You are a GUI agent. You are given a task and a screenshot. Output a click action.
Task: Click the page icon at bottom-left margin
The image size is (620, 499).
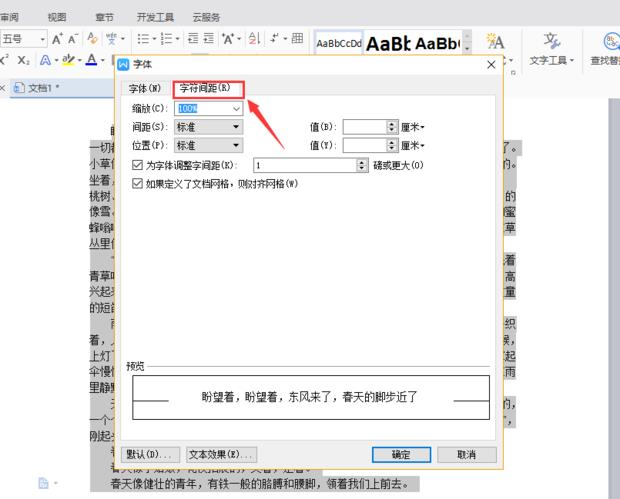43,483
